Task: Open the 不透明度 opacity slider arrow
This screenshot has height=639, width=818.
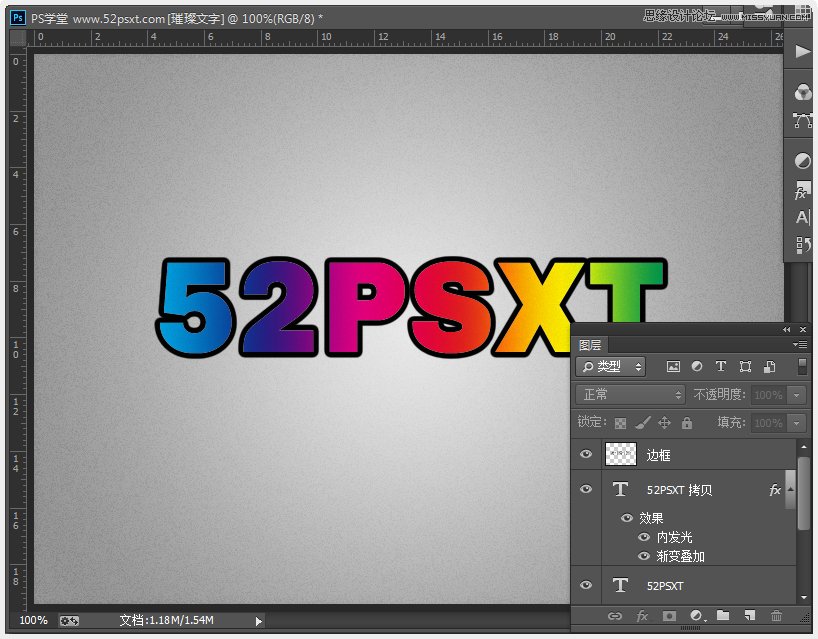Action: [x=797, y=395]
